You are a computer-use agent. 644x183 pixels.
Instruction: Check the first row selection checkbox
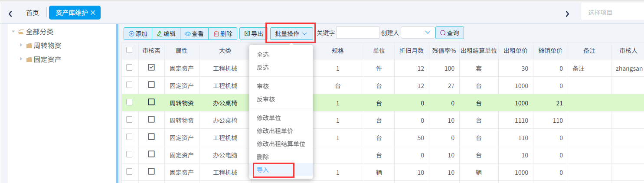click(129, 68)
